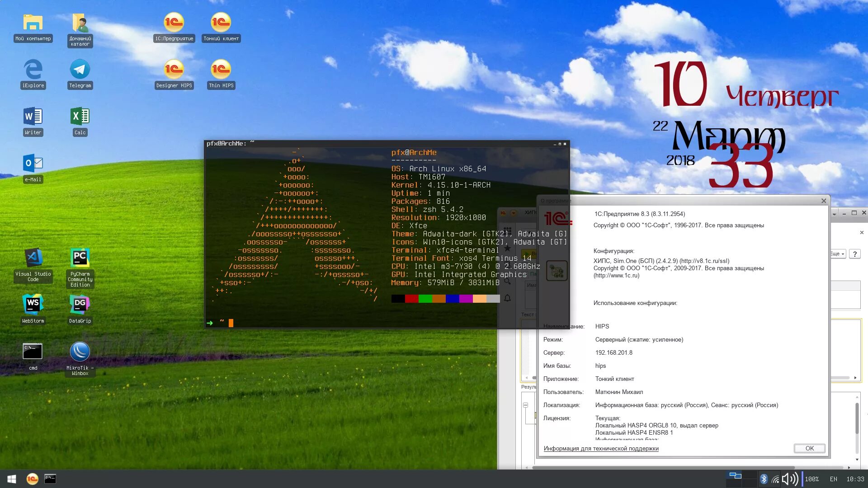
Task: Click the 100% battery indicator
Action: point(811,479)
